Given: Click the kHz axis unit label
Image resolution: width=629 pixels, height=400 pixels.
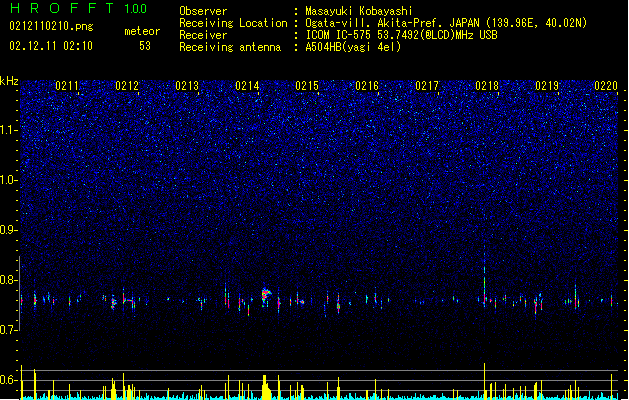Looking at the screenshot, I should [x=9, y=81].
